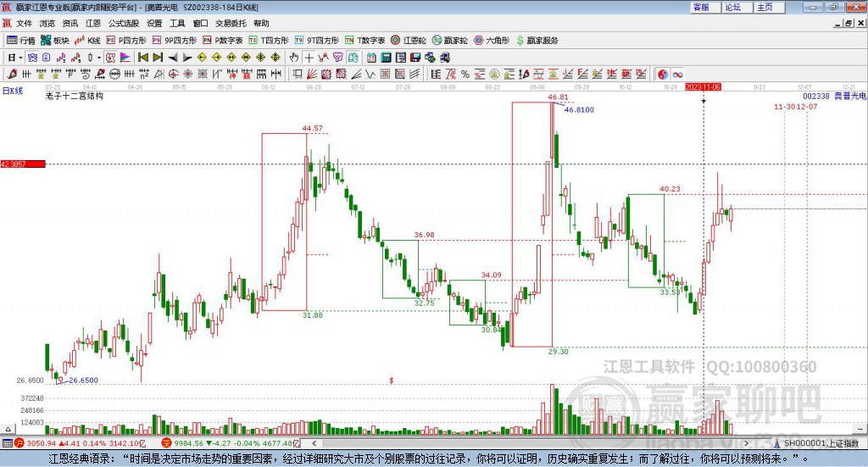The image size is (868, 467).
Task: Select the percent (%) retracement tool
Action: click(465, 74)
